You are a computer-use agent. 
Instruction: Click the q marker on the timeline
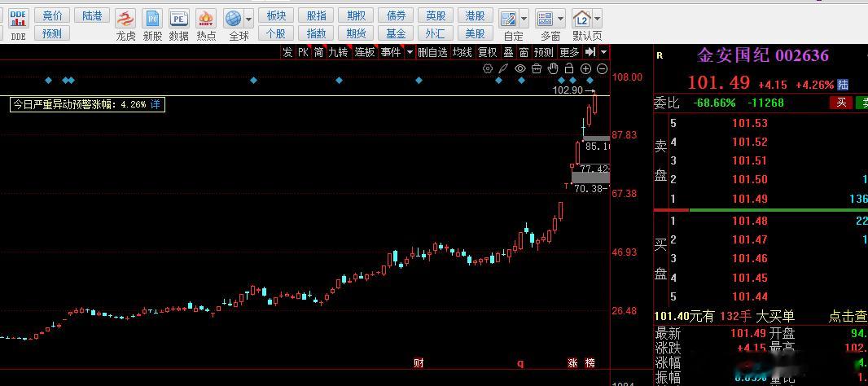[519, 364]
